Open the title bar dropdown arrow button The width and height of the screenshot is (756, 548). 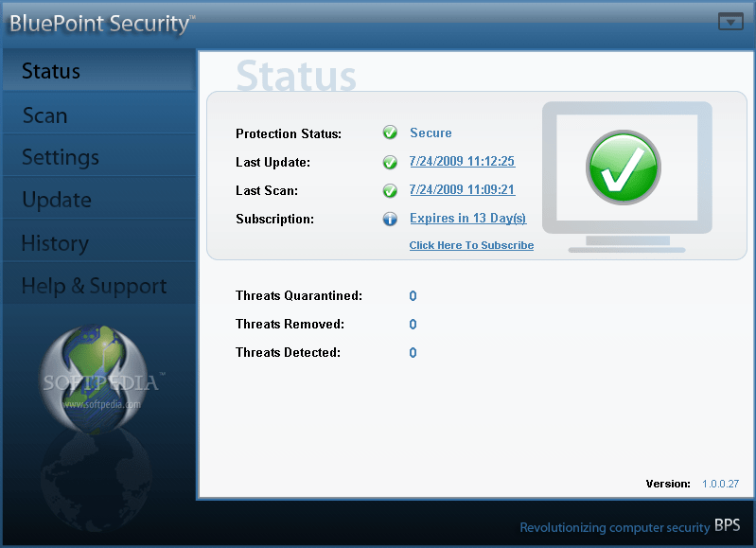tap(730, 22)
